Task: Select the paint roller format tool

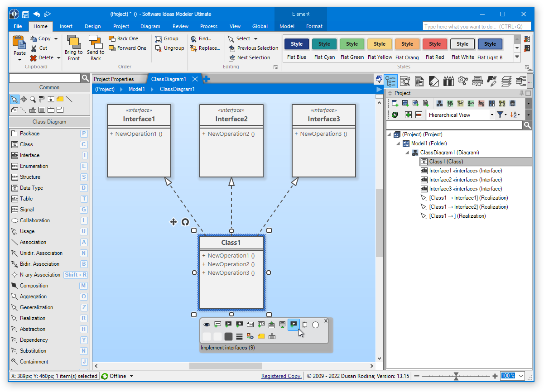Action: [42, 99]
